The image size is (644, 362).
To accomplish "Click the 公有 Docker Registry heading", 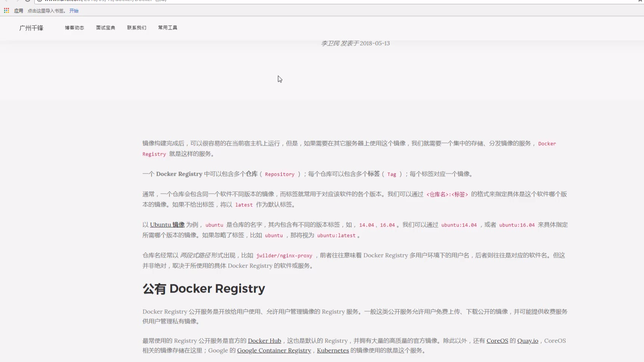I will click(204, 288).
